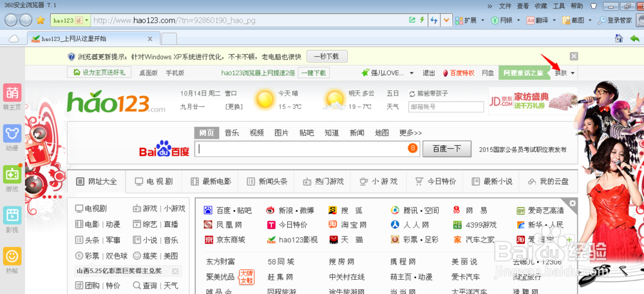Image resolution: width=644 pixels, height=294 pixels.
Task: Select the 视频 search tab
Action: pos(257,133)
